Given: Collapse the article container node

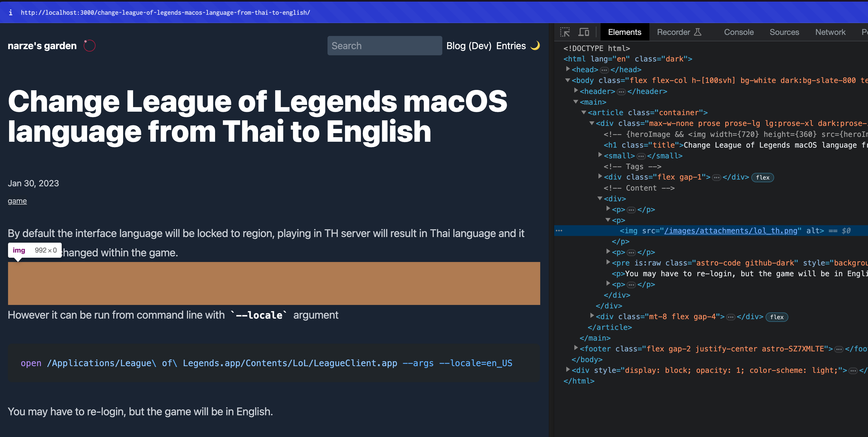Looking at the screenshot, I should point(584,112).
